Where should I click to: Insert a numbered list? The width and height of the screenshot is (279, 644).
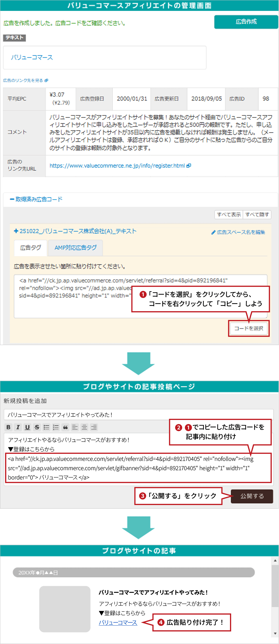56,427
